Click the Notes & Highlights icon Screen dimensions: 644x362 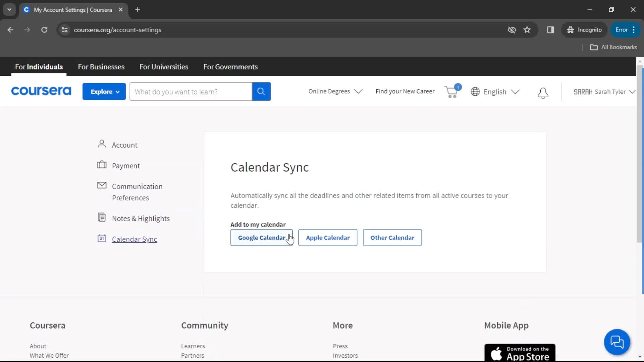pos(102,218)
